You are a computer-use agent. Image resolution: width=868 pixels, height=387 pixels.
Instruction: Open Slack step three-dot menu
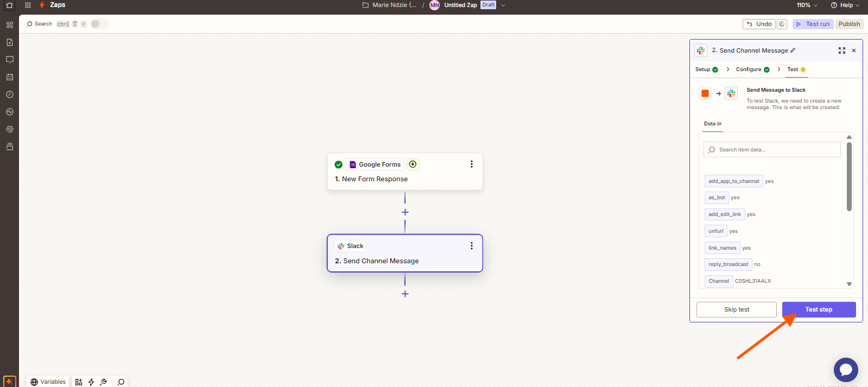click(471, 246)
